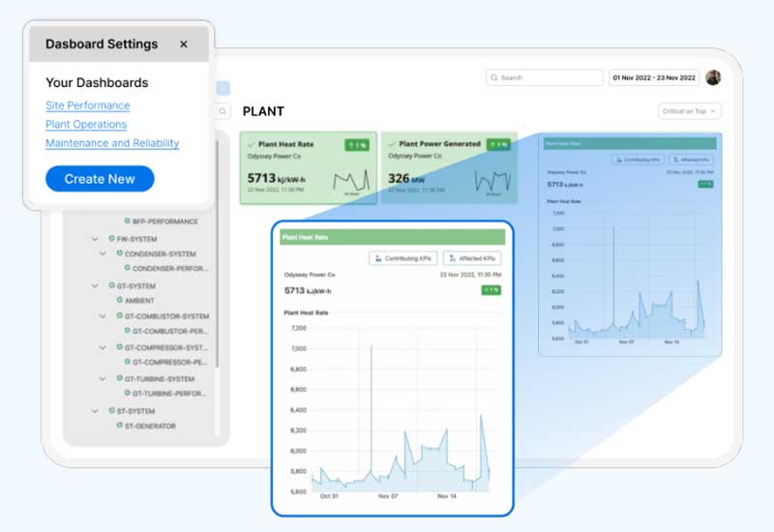The height and width of the screenshot is (532, 774).
Task: Collapse the FW-SYSTEM tree node
Action: pyautogui.click(x=95, y=239)
